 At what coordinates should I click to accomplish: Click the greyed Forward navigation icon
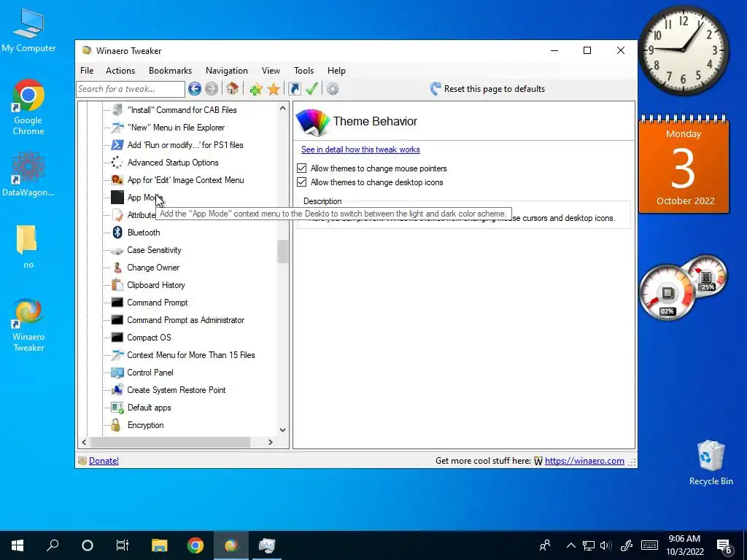click(x=212, y=88)
